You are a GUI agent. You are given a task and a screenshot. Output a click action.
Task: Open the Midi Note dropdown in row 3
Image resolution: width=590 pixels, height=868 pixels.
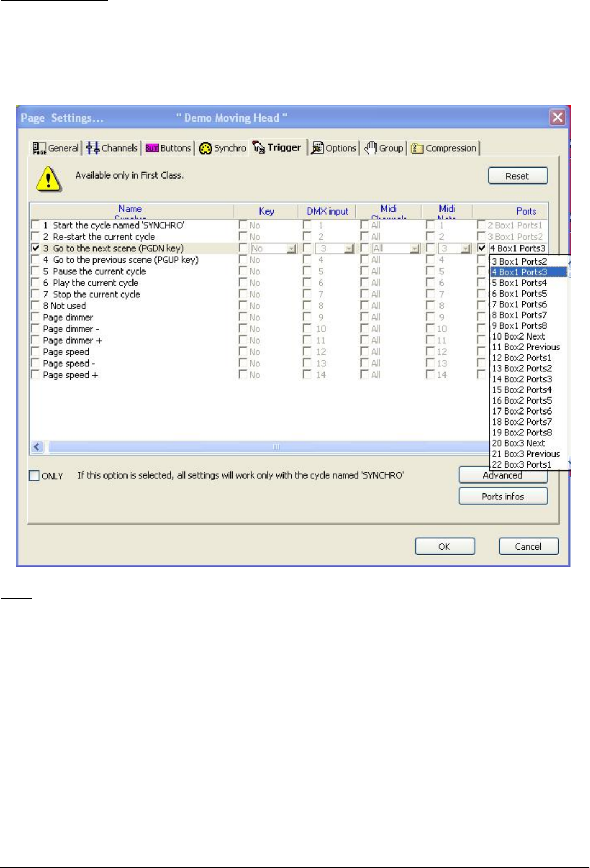point(466,249)
